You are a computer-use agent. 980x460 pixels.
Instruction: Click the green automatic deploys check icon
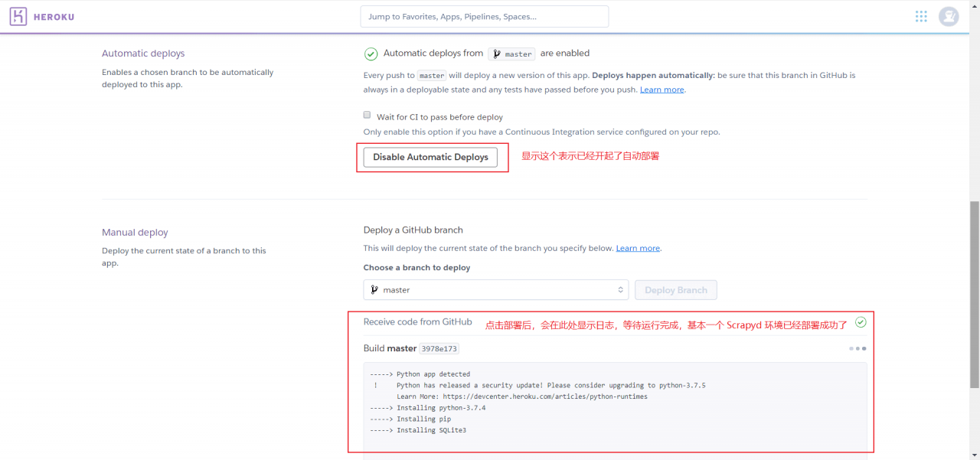pyautogui.click(x=371, y=54)
